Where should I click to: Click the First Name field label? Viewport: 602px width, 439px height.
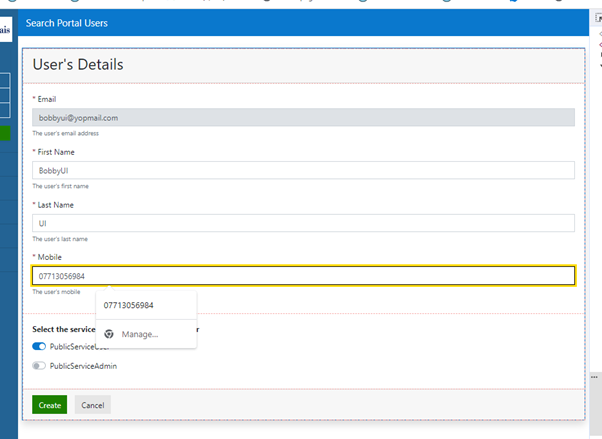pos(56,152)
